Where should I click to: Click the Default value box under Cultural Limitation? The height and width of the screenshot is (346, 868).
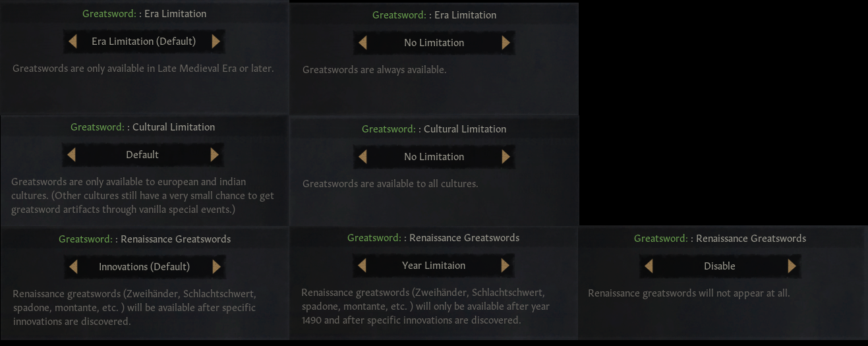(142, 155)
